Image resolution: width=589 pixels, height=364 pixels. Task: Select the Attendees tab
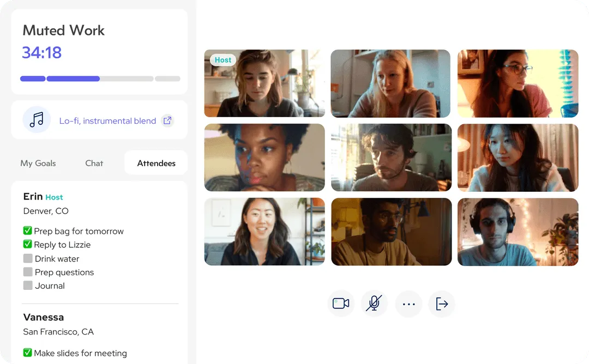156,163
